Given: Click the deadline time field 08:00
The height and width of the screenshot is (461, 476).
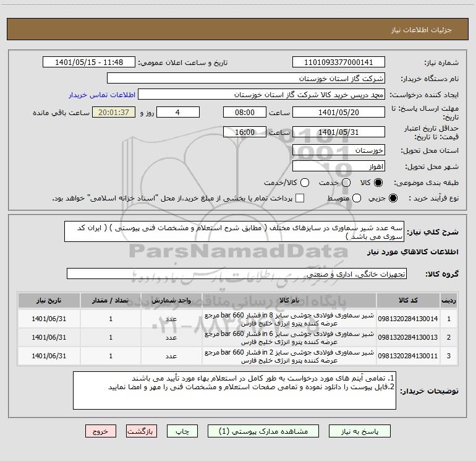Looking at the screenshot, I should [245, 112].
